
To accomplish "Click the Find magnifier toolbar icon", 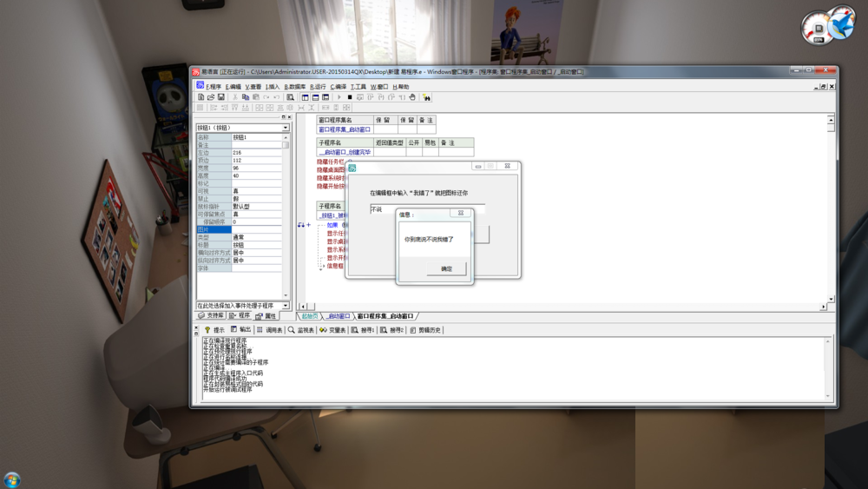I will click(x=290, y=97).
